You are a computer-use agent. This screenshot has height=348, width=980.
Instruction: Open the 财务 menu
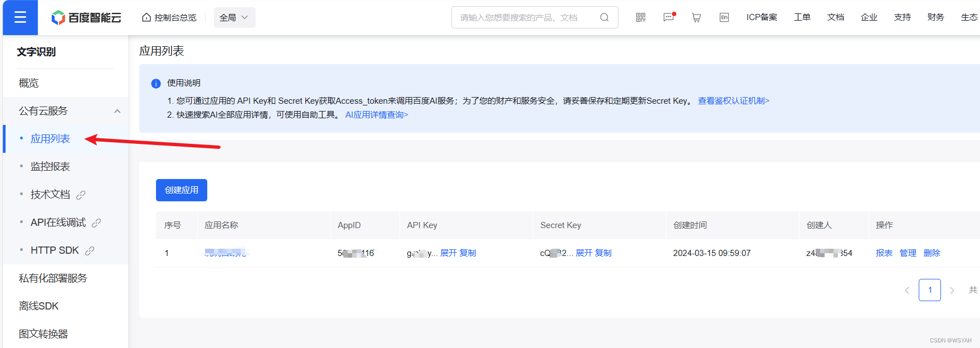point(936,17)
